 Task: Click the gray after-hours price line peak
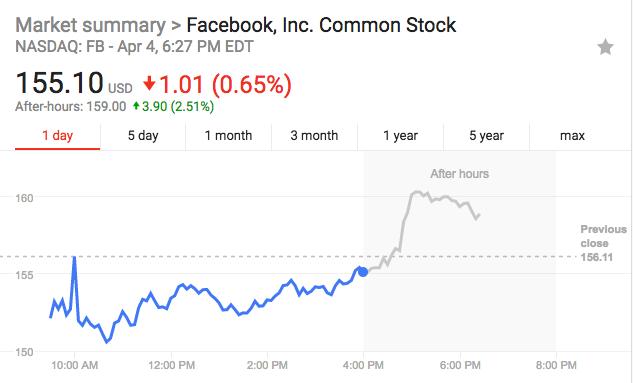pyautogui.click(x=416, y=193)
